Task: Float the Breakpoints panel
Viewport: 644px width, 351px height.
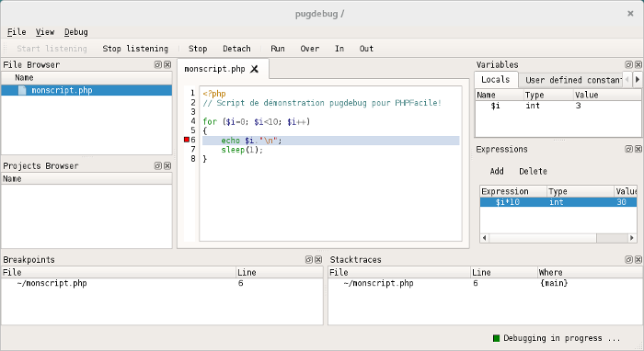Action: [x=309, y=259]
